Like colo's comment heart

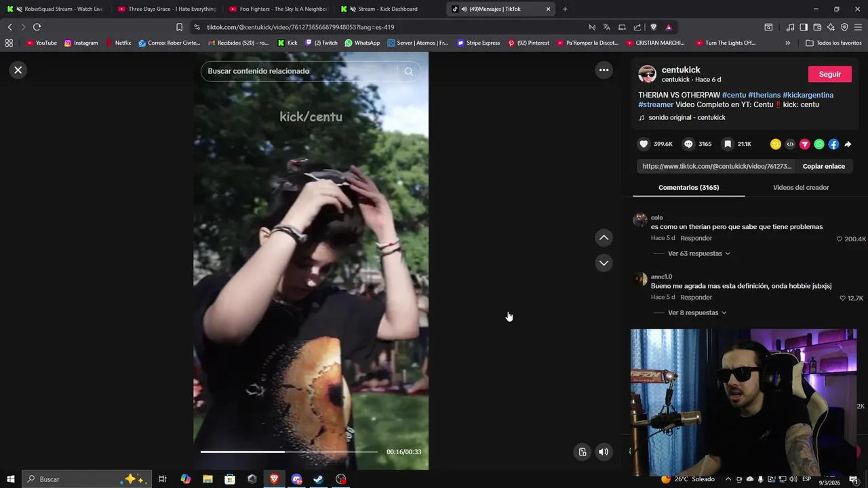(x=839, y=239)
